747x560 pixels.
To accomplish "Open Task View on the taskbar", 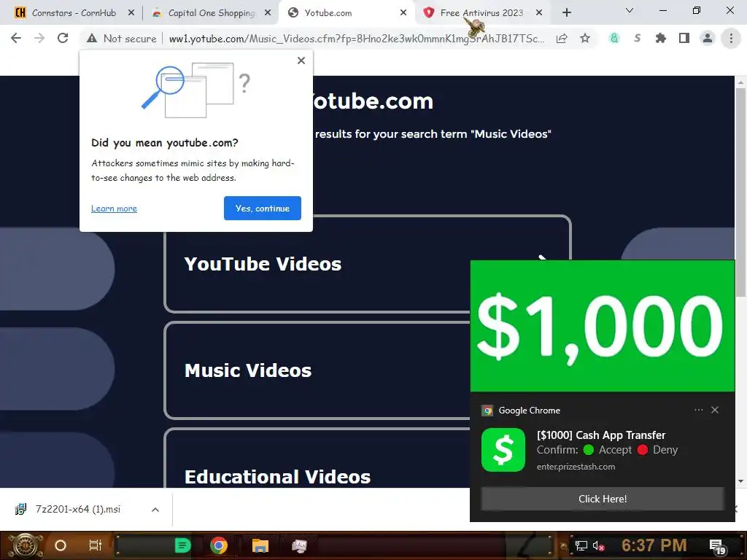I will [96, 545].
